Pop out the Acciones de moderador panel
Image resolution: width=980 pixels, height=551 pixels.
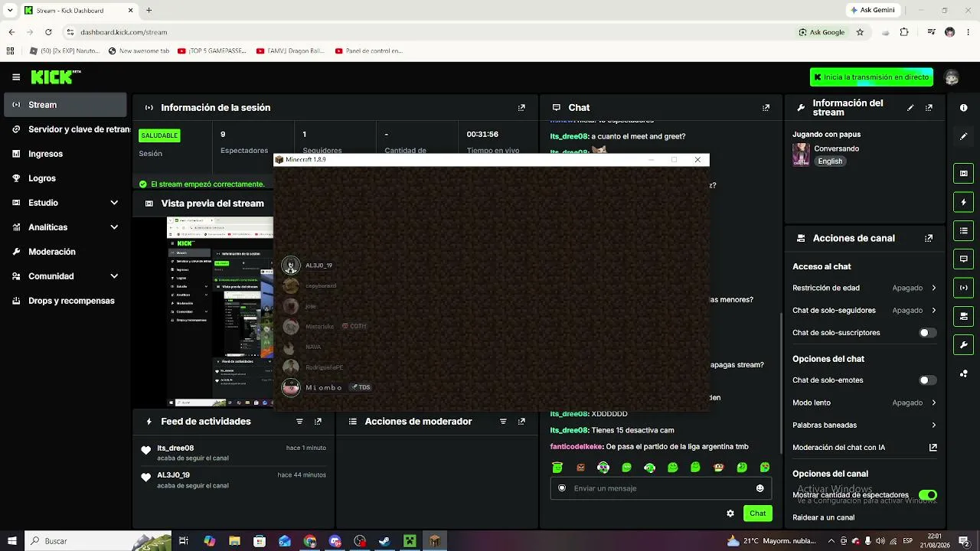(x=521, y=422)
